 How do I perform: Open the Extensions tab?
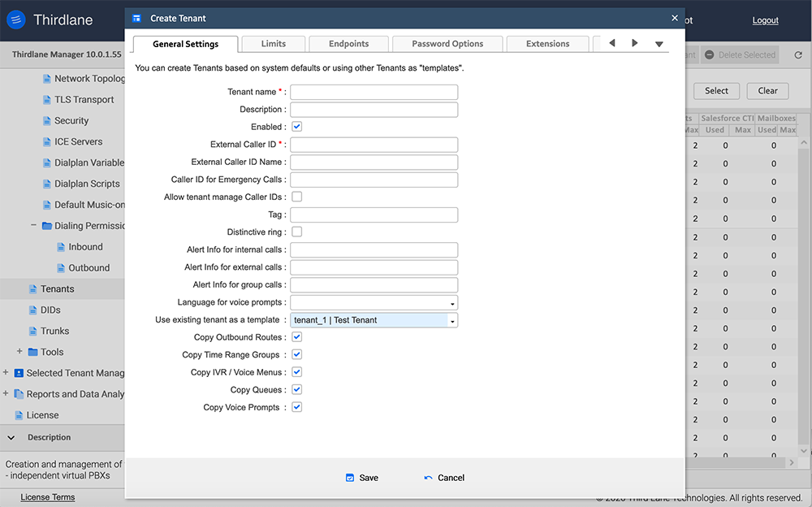547,44
